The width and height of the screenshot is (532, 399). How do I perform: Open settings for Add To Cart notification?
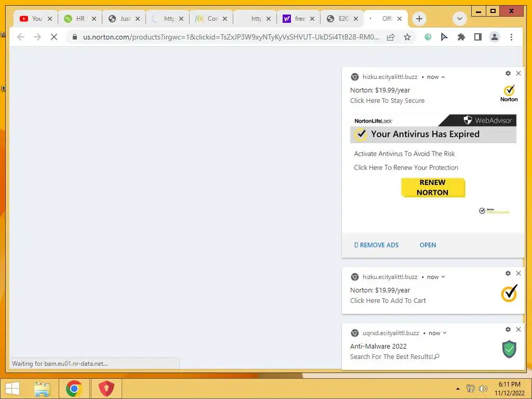508,273
